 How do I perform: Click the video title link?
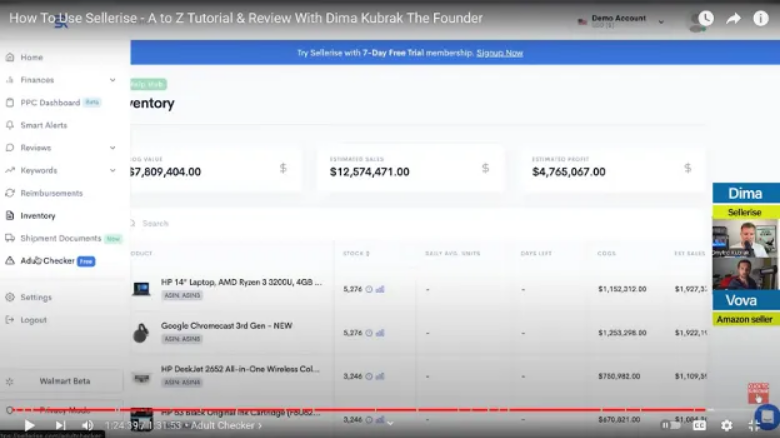click(x=246, y=18)
